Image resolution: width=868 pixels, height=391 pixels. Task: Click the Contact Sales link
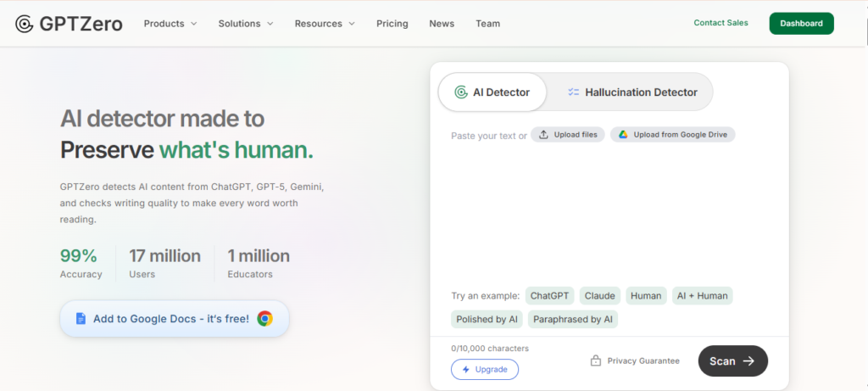pos(721,23)
